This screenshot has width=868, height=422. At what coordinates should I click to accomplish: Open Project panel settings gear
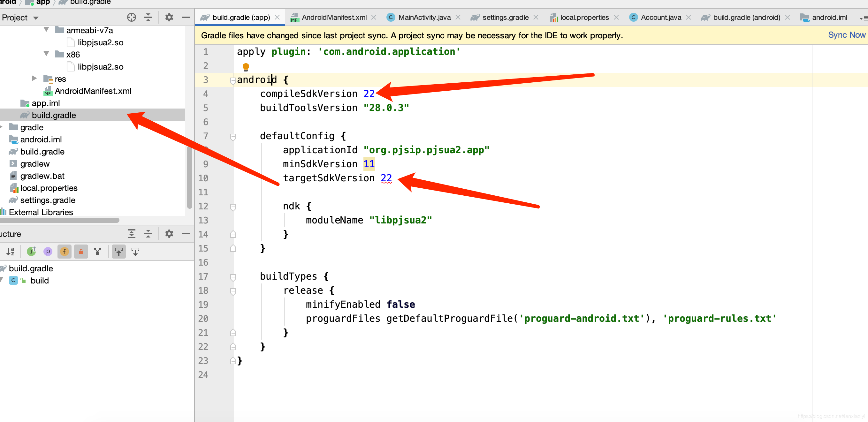click(169, 17)
